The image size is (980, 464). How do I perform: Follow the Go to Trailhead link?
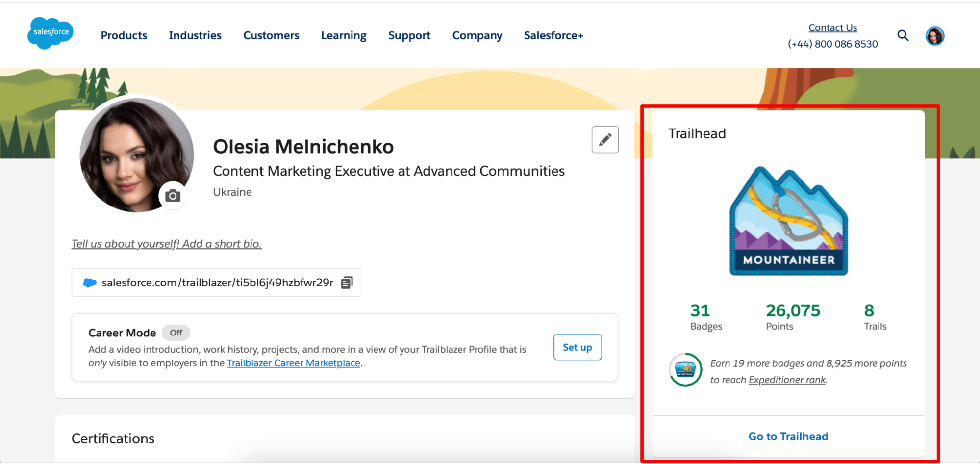[788, 436]
